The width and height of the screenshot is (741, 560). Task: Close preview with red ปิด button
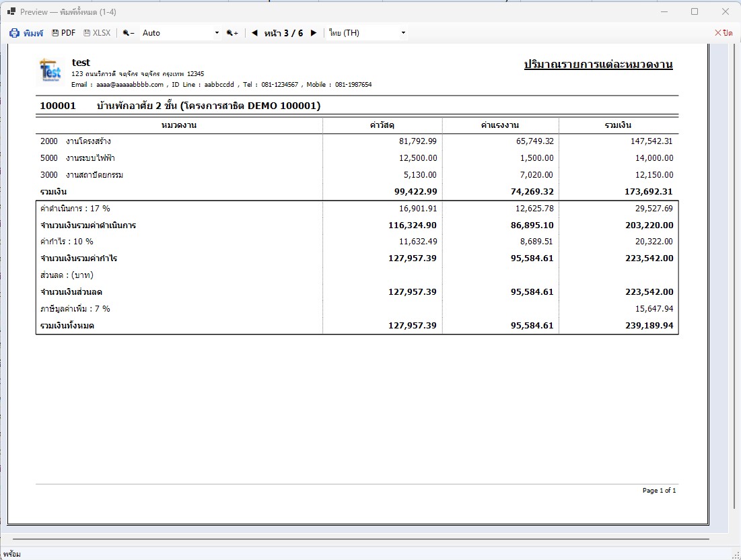pyautogui.click(x=724, y=33)
